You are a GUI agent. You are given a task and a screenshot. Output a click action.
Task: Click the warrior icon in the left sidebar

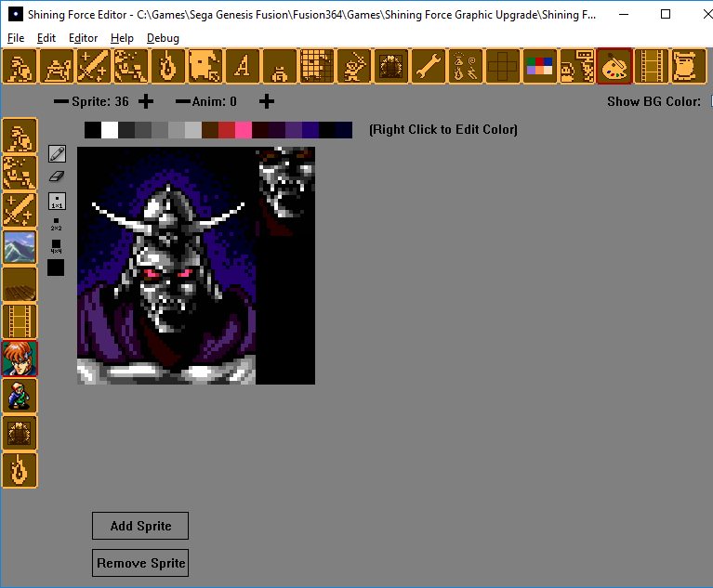(20, 136)
